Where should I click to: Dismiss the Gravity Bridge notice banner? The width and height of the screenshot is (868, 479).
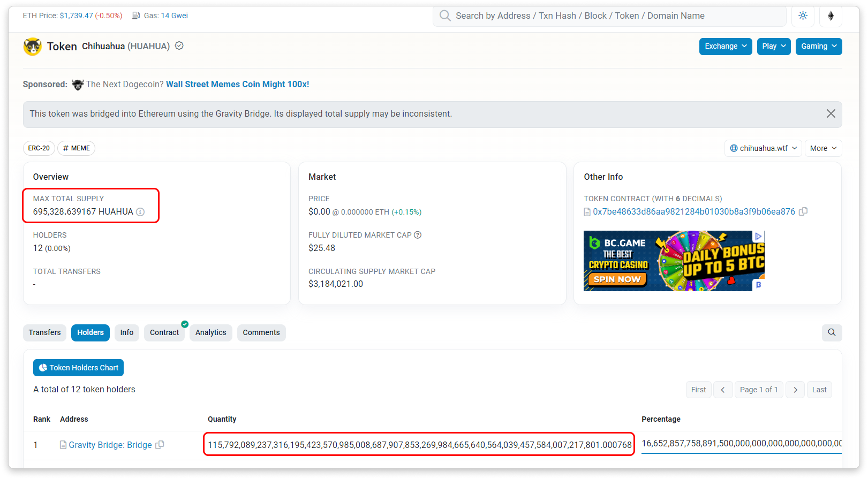coord(831,113)
